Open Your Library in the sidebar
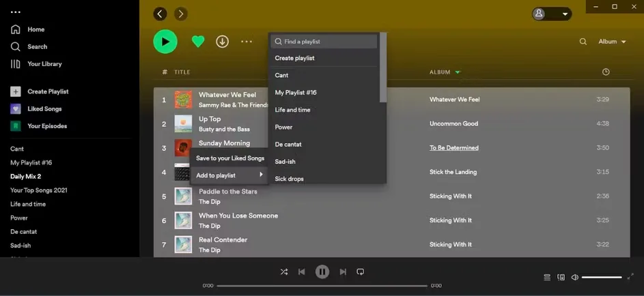This screenshot has width=644, height=296. (x=36, y=64)
